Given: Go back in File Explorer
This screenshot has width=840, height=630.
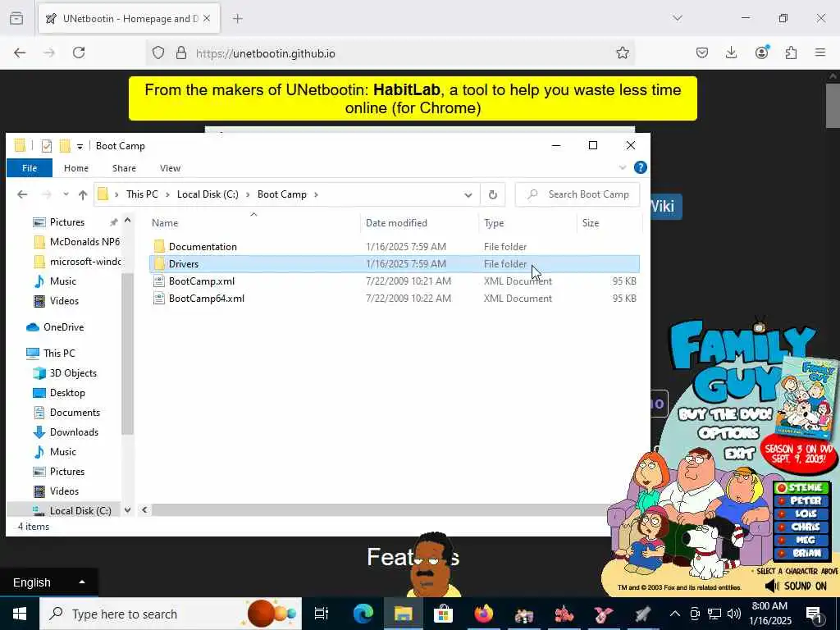Looking at the screenshot, I should (x=22, y=194).
